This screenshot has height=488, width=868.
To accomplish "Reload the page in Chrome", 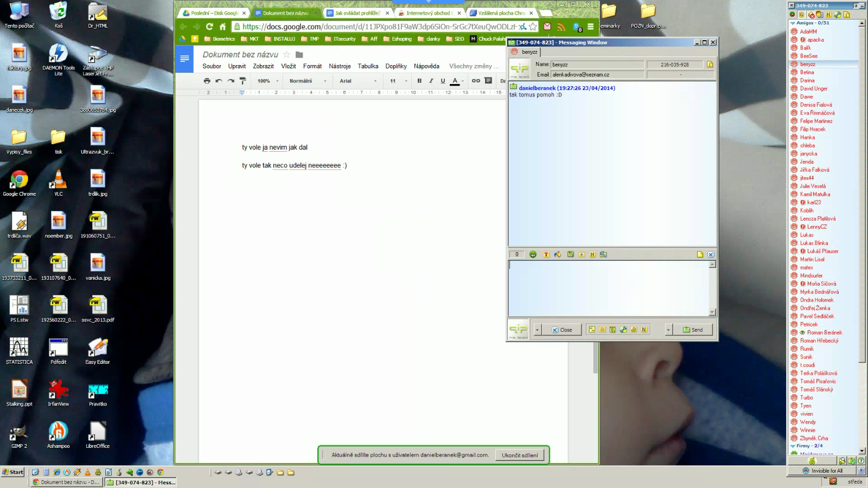I will click(x=209, y=27).
